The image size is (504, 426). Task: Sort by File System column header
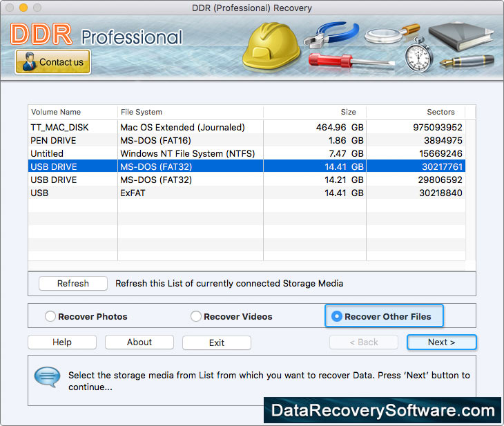pos(191,112)
